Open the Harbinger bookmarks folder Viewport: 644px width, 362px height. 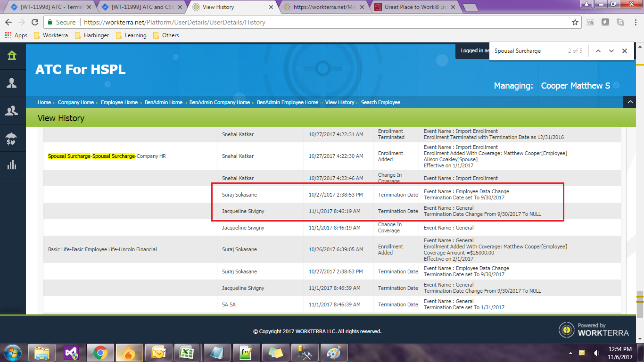pos(93,35)
